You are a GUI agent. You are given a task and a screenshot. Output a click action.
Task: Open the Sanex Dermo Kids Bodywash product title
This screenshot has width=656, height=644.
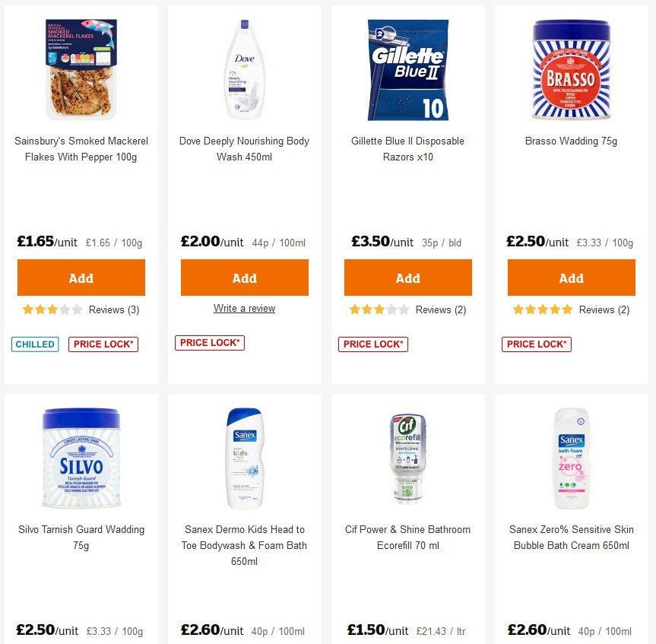tap(244, 545)
